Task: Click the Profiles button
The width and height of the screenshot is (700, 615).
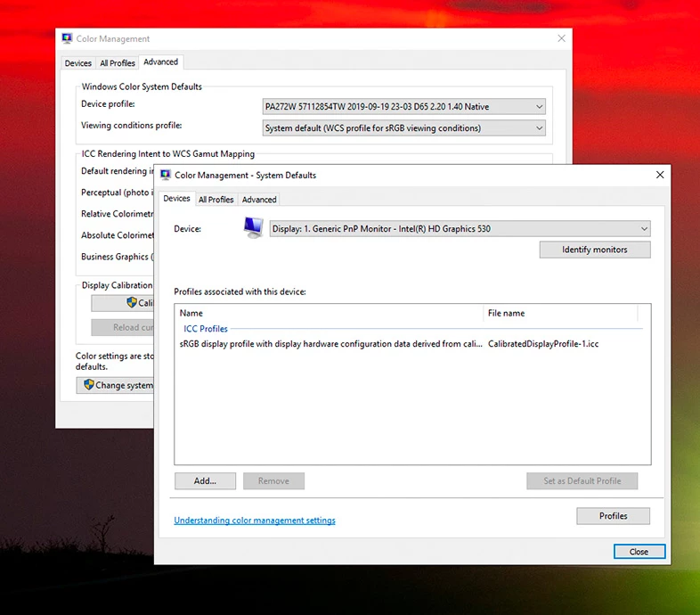Action: click(x=613, y=516)
